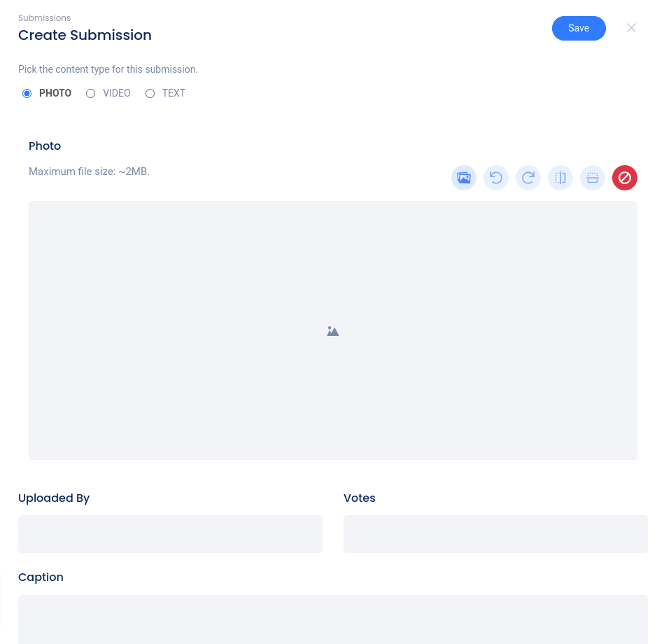
Task: Click the TEXT label text
Action: tap(174, 93)
